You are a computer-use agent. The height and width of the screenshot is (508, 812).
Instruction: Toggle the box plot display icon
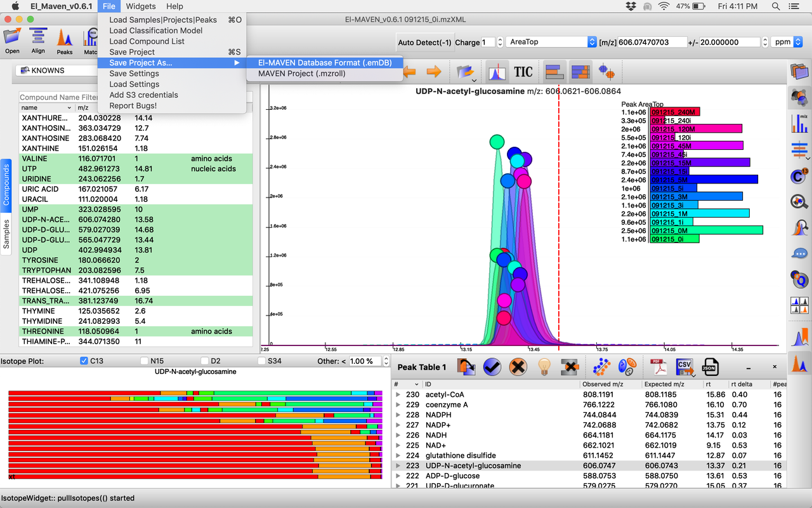pos(607,71)
